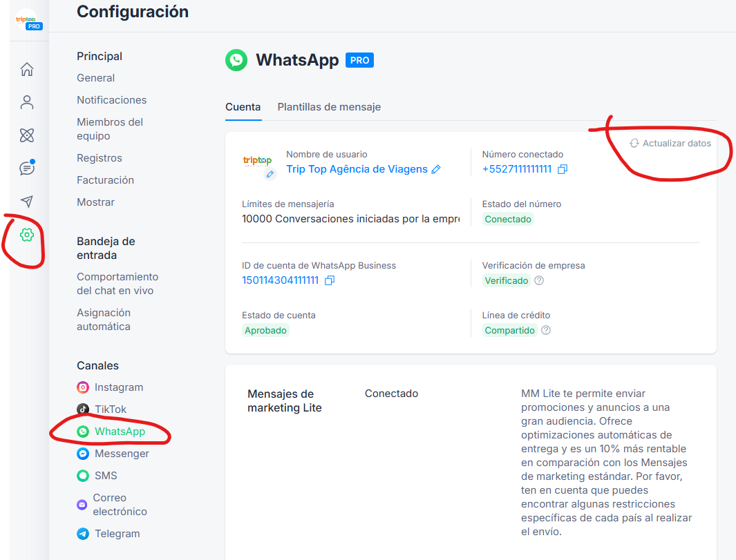Click the Bandeja de entrada heading
The image size is (736, 560).
click(106, 248)
